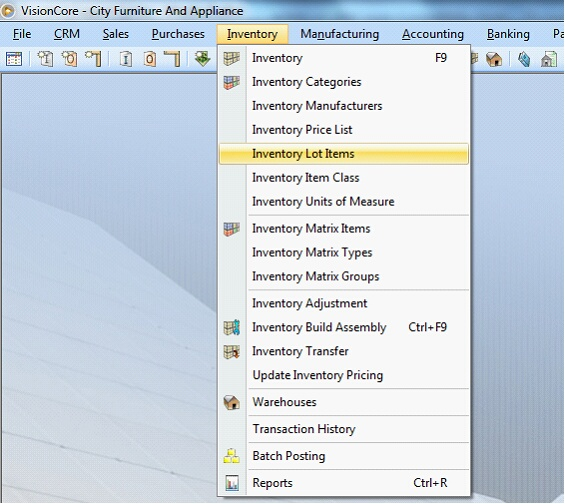Viewport: 565px width, 504px height.
Task: Open the CRM menu
Action: [x=67, y=34]
